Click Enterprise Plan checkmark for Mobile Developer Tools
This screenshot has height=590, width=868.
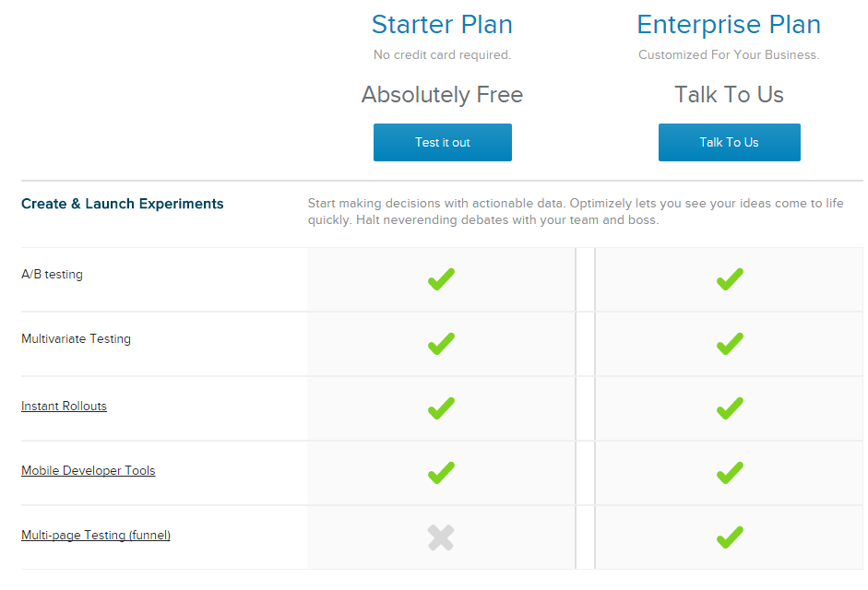tap(730, 473)
